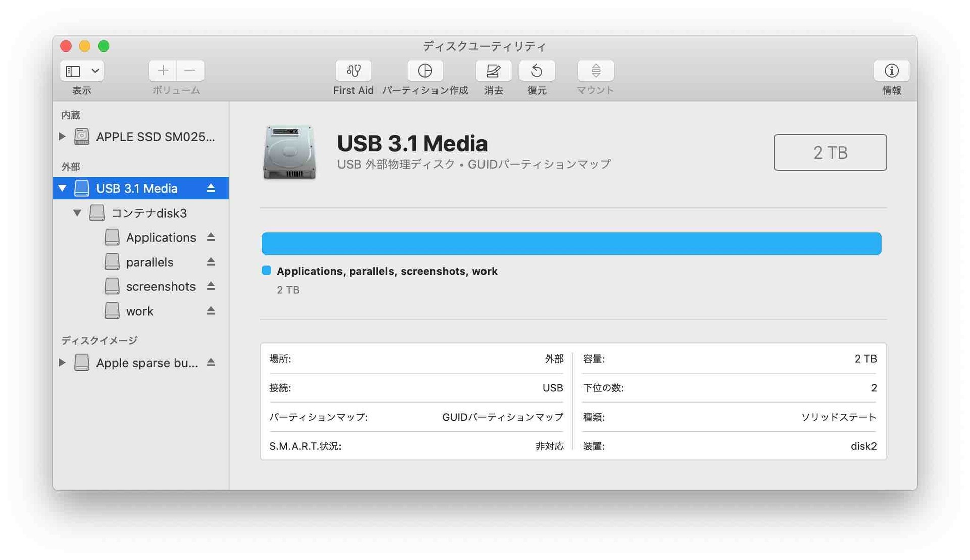Select the Applications volume
Viewport: 970px width, 560px height.
(x=141, y=237)
